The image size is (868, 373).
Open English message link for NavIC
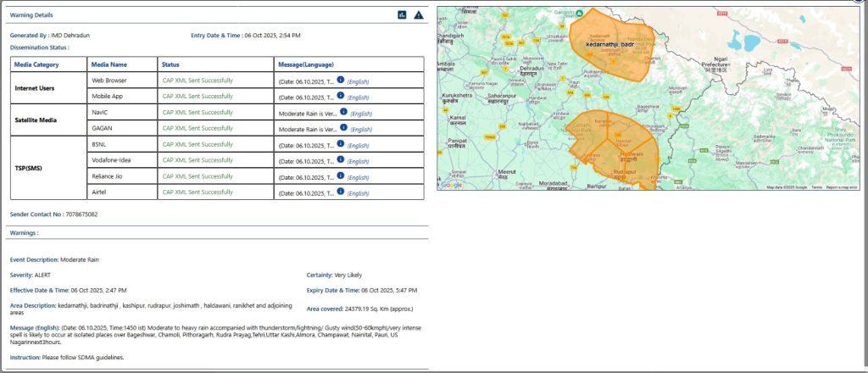click(x=361, y=113)
